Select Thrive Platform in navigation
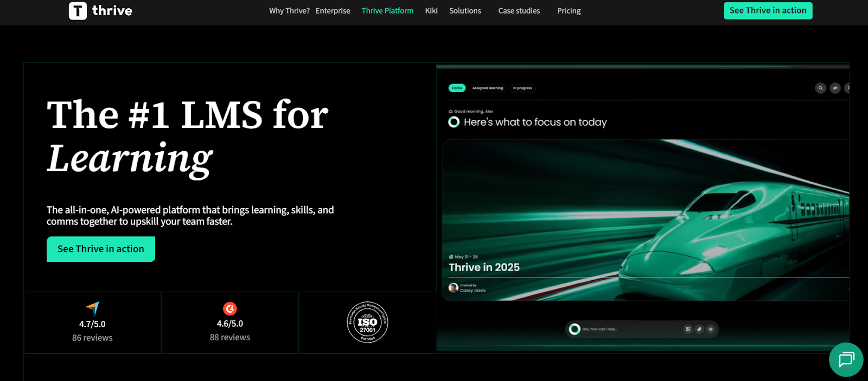This screenshot has height=381, width=868. pyautogui.click(x=387, y=11)
